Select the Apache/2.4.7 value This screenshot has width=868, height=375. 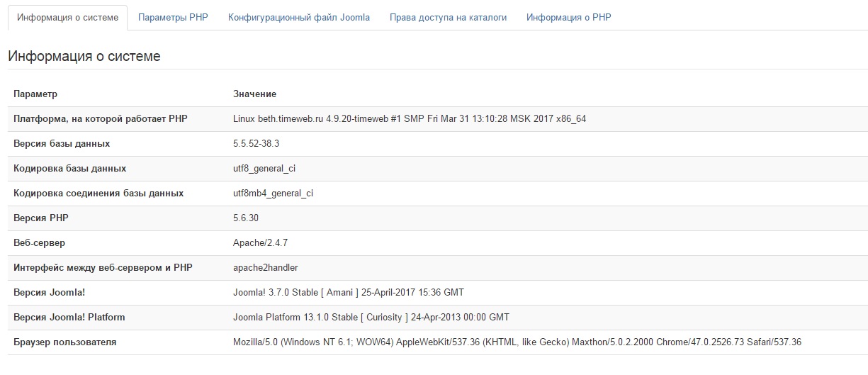260,243
